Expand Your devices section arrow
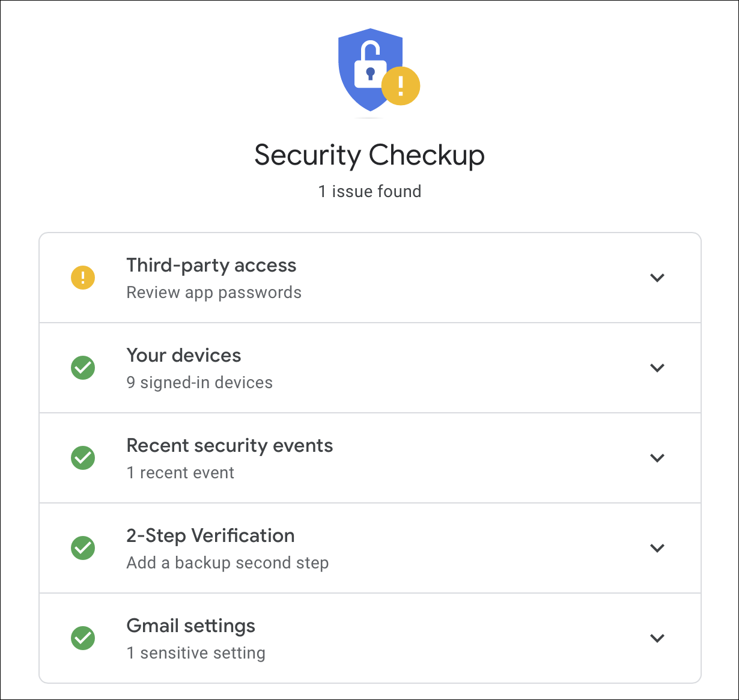 click(657, 368)
